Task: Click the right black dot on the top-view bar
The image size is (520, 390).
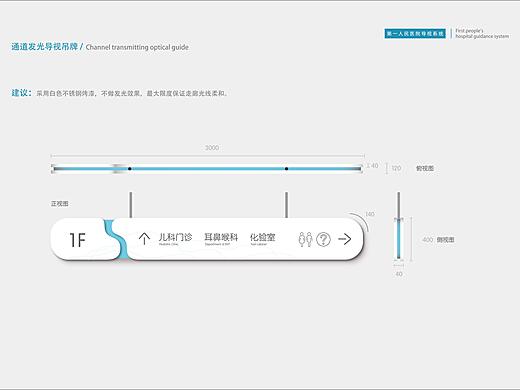Action: point(286,169)
